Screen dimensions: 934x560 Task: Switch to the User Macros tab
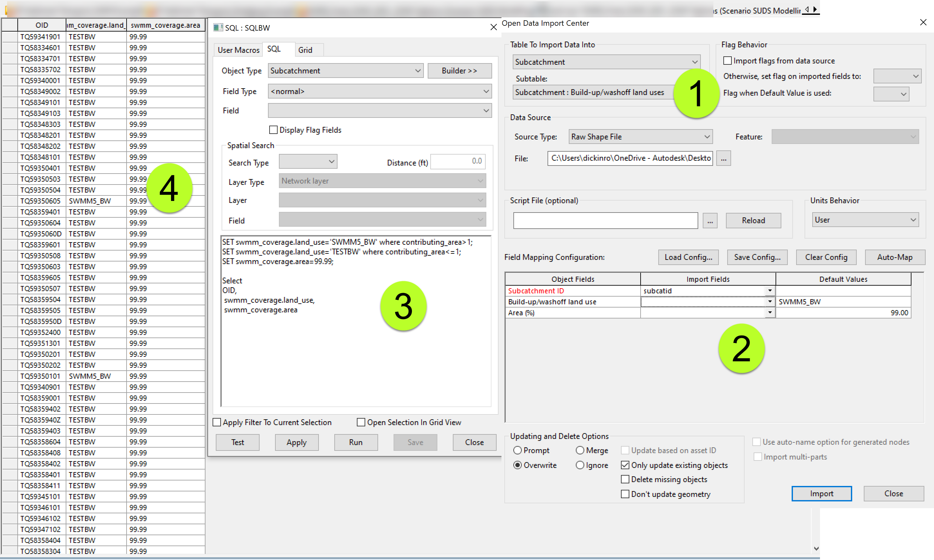tap(239, 50)
